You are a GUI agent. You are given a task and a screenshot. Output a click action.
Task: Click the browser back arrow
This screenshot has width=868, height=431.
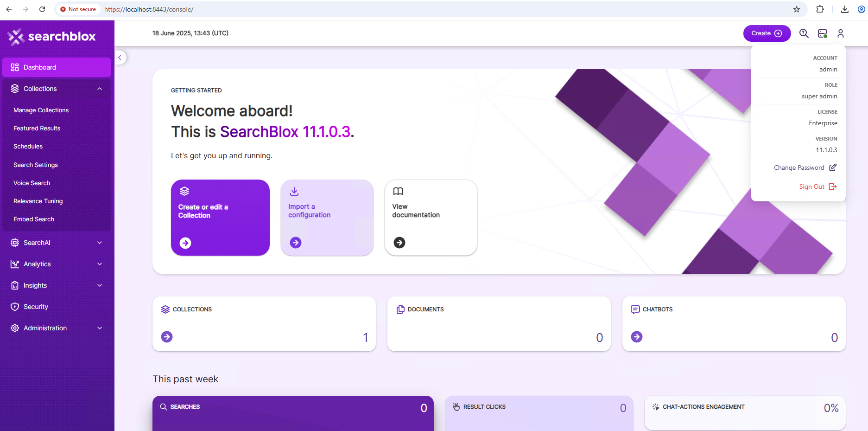9,9
